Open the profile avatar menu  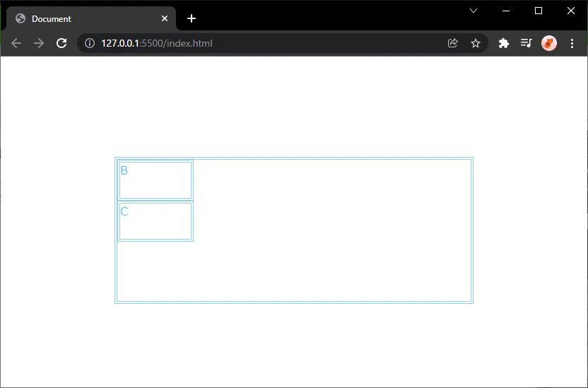[549, 43]
